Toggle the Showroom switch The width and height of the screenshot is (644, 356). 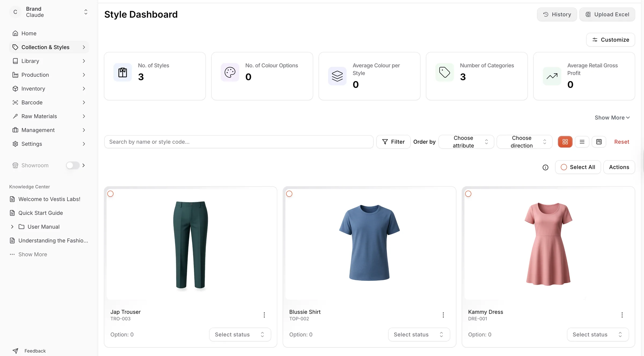(x=73, y=165)
